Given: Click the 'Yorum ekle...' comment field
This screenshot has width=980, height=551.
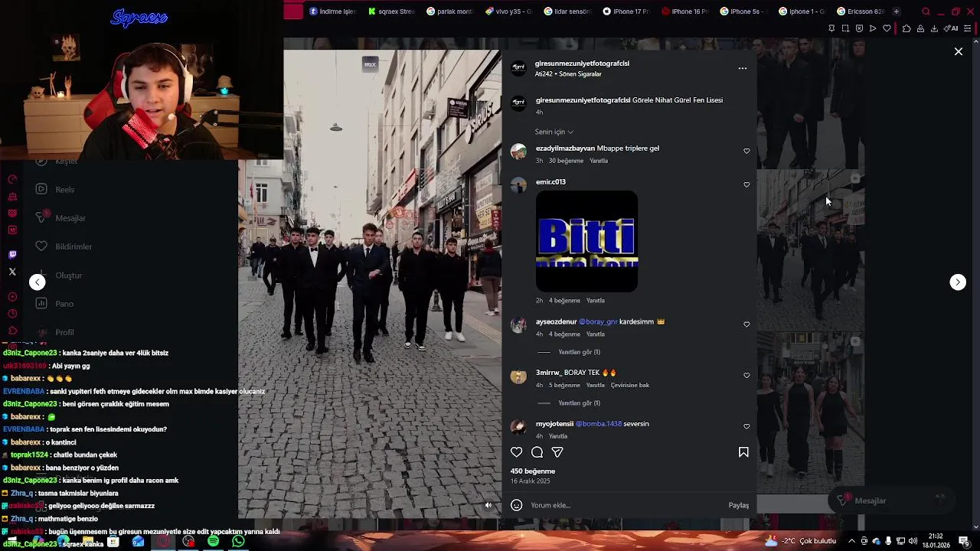Looking at the screenshot, I should [624, 505].
